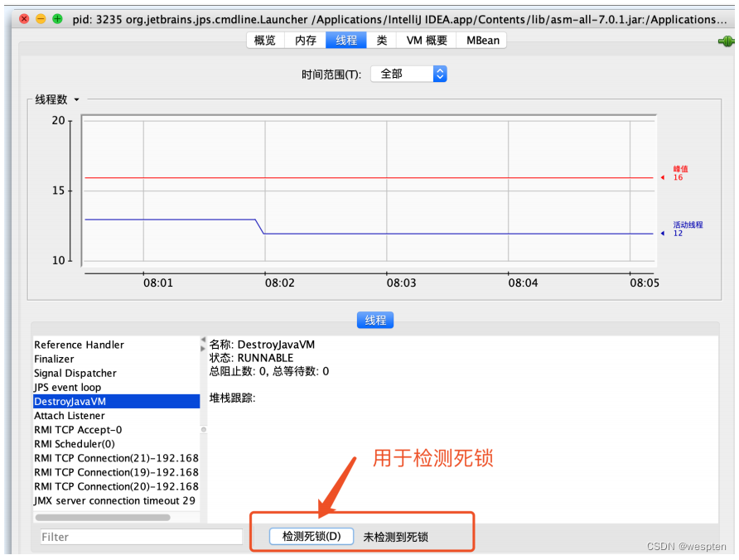
Task: Select the Reference Handler thread
Action: point(117,345)
